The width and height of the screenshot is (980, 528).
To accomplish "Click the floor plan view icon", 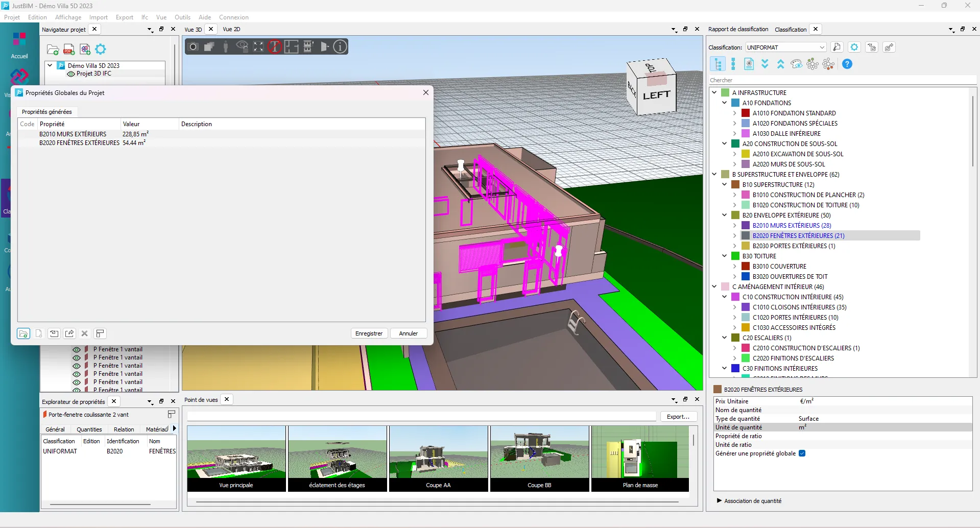I will pos(291,47).
